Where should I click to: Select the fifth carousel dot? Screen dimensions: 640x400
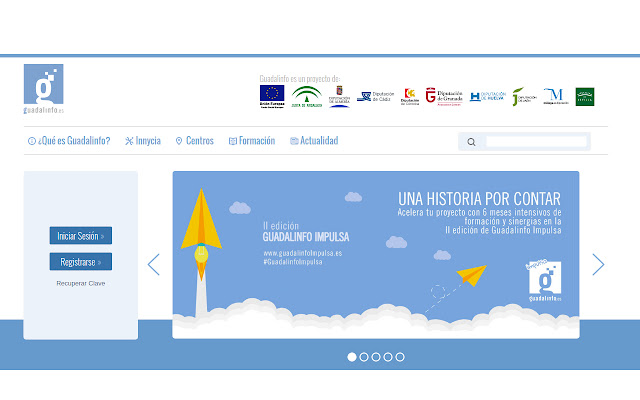pos(400,357)
